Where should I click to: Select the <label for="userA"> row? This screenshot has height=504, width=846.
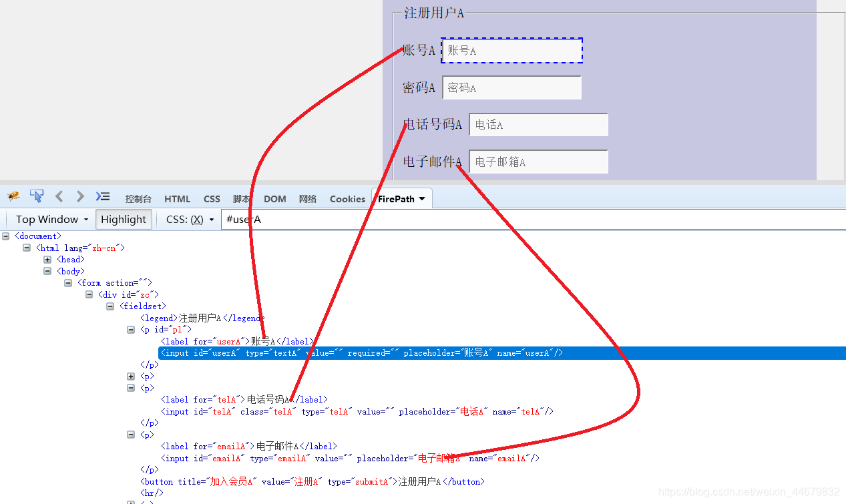pos(237,342)
